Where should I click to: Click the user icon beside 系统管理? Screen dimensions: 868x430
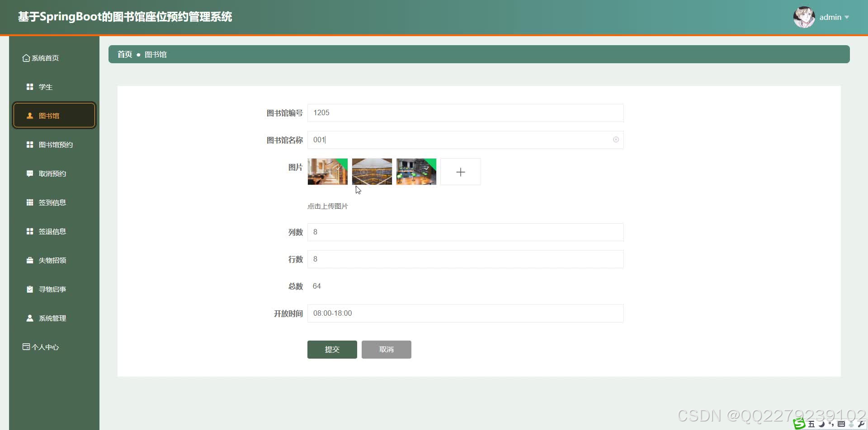(x=30, y=318)
